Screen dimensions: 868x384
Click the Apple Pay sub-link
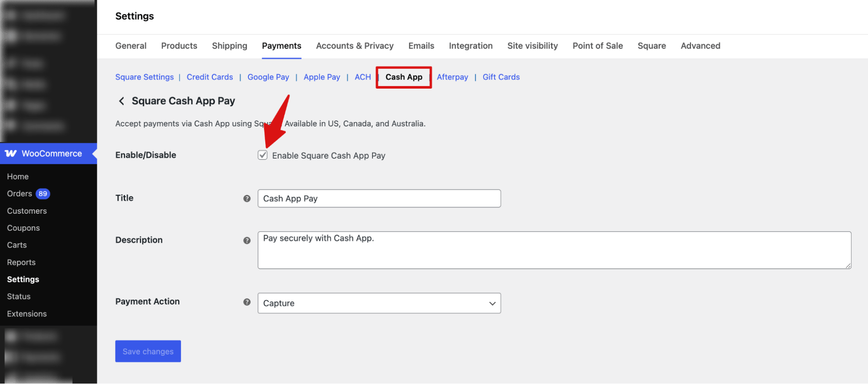322,77
